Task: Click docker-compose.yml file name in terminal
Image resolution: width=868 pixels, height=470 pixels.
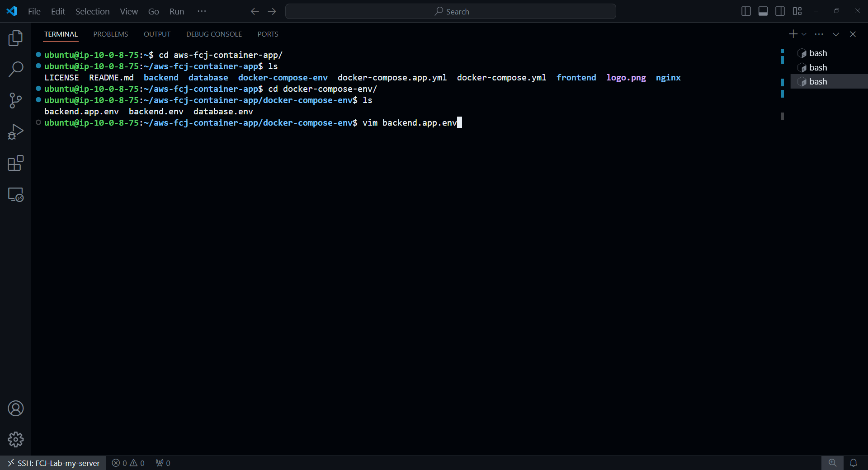Action: (x=501, y=78)
